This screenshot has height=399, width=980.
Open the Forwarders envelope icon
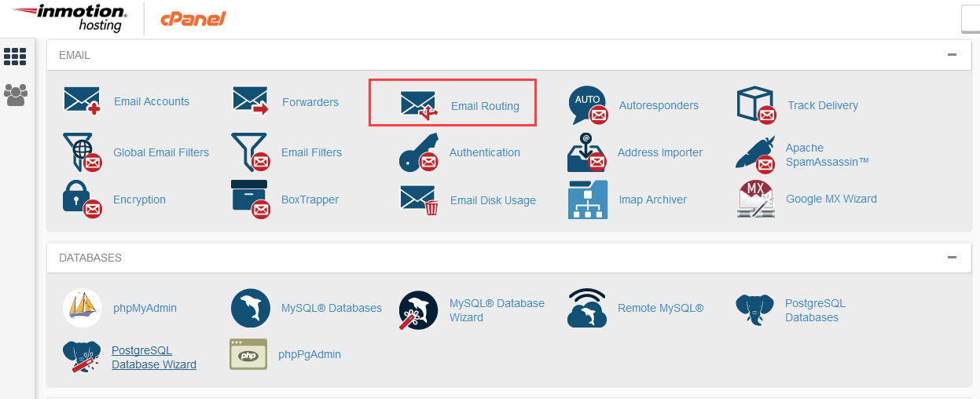coord(251,101)
